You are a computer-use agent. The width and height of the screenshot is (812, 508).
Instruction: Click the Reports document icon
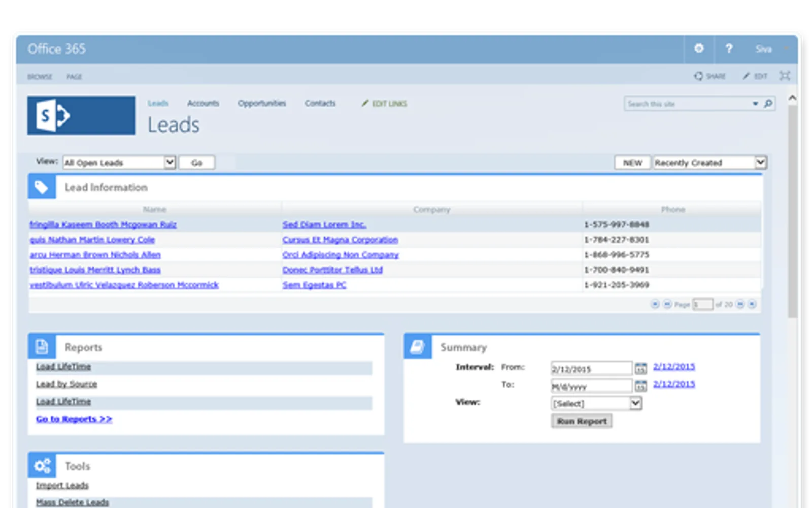click(x=42, y=346)
